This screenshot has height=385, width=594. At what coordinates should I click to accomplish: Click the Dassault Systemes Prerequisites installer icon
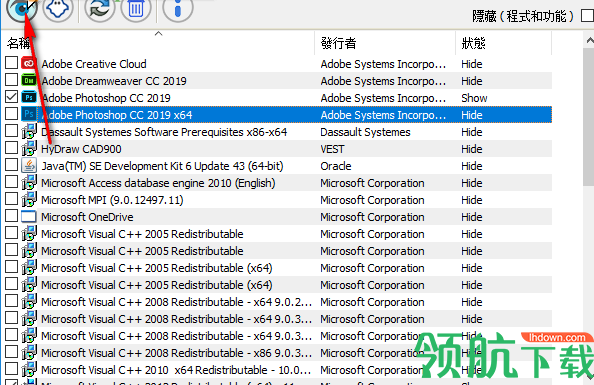click(29, 131)
